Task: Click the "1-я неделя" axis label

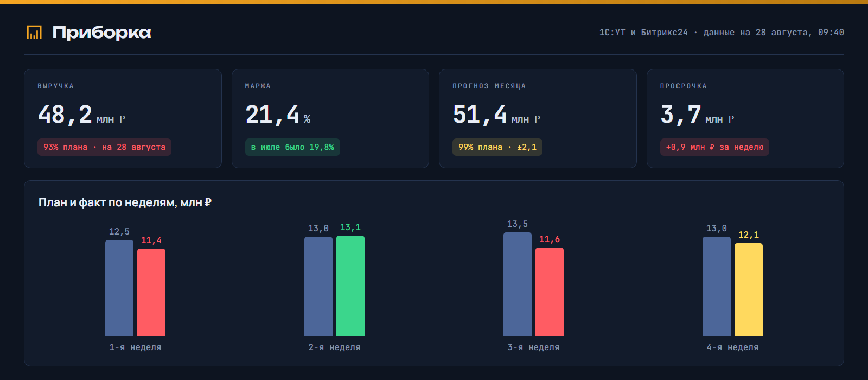Action: [136, 347]
